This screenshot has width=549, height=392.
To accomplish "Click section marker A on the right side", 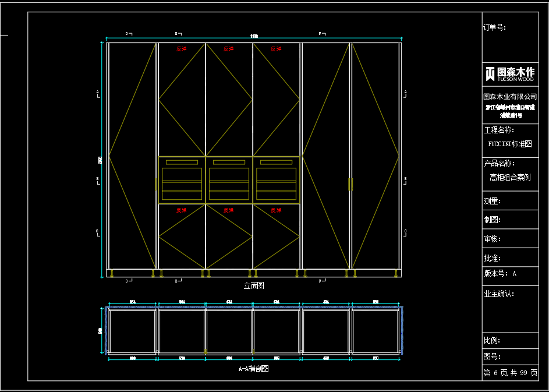I will click(405, 93).
